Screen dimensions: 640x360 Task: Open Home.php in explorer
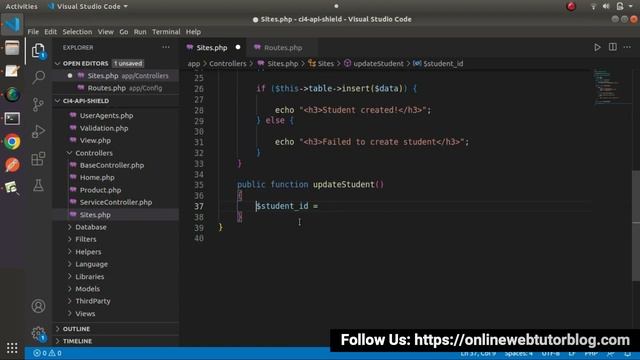click(97, 178)
